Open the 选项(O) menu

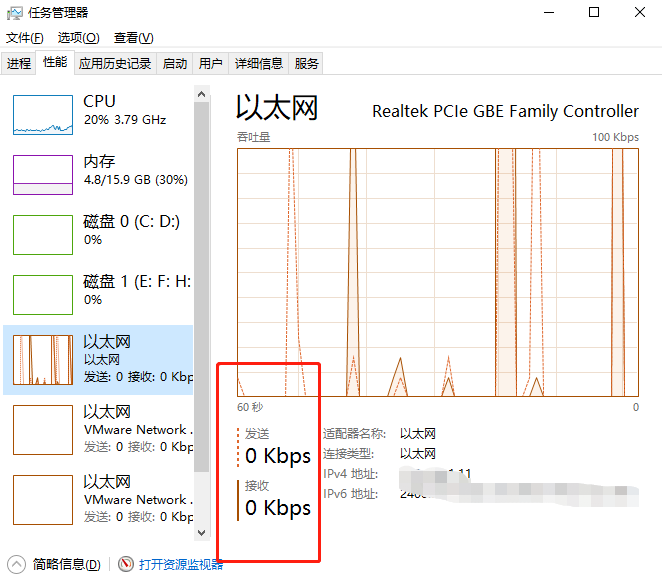(78, 38)
